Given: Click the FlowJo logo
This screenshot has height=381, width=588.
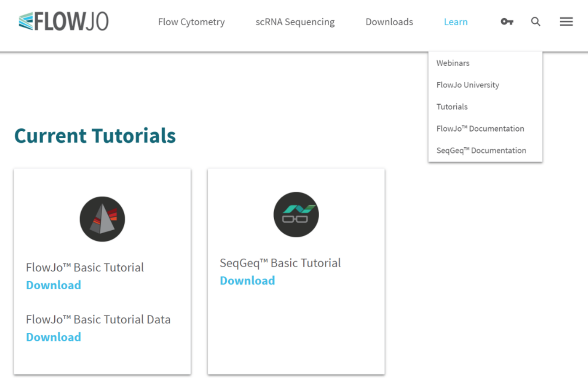Looking at the screenshot, I should click(x=63, y=21).
